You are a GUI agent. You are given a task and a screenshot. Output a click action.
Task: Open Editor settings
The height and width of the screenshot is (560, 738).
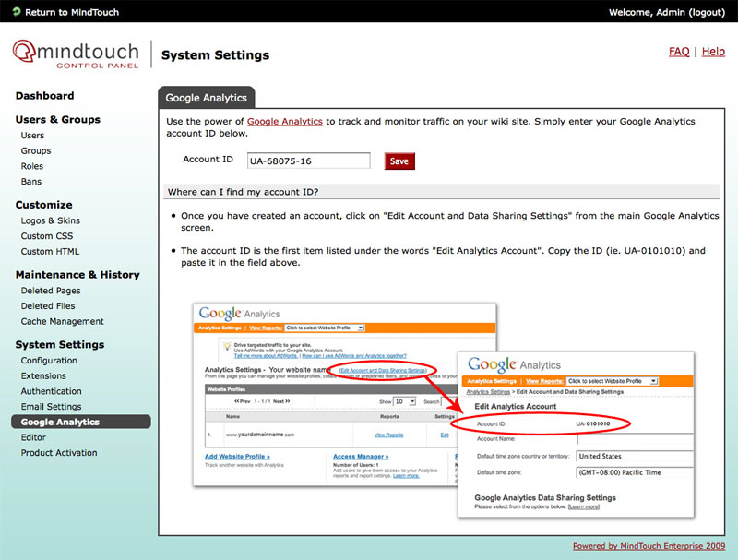click(x=33, y=437)
